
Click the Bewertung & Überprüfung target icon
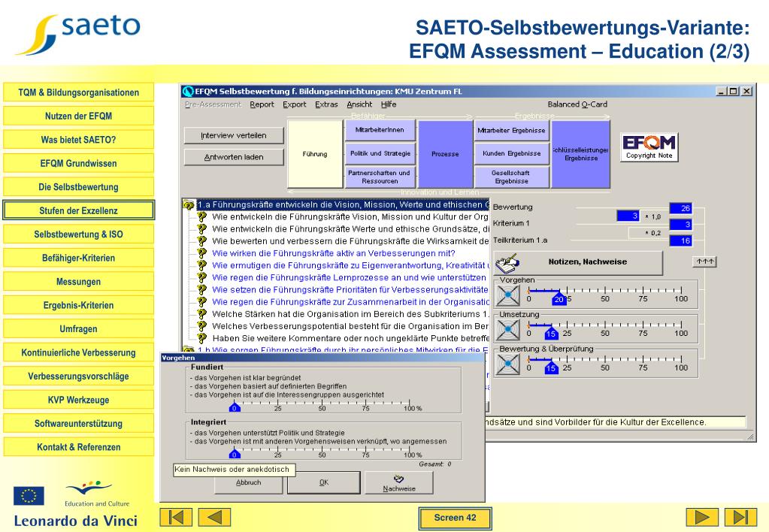pyautogui.click(x=508, y=364)
